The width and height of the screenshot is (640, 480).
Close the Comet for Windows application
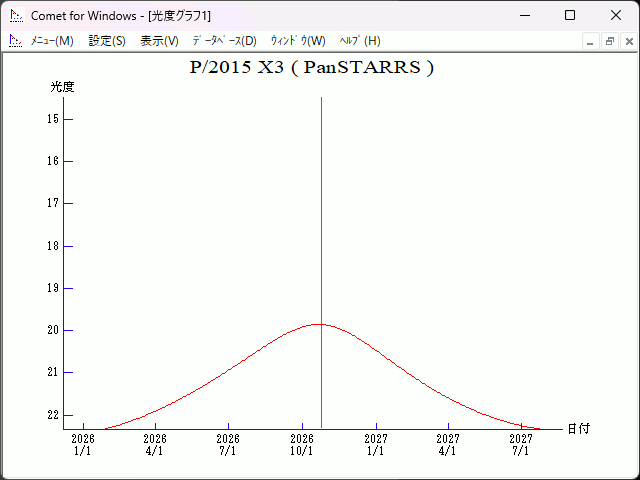(x=615, y=15)
